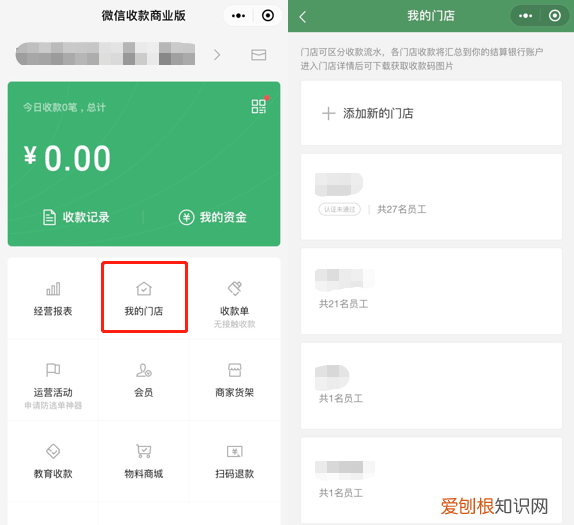Tap the 申请防逃单神器 subtitle
574x525 pixels.
click(53, 405)
